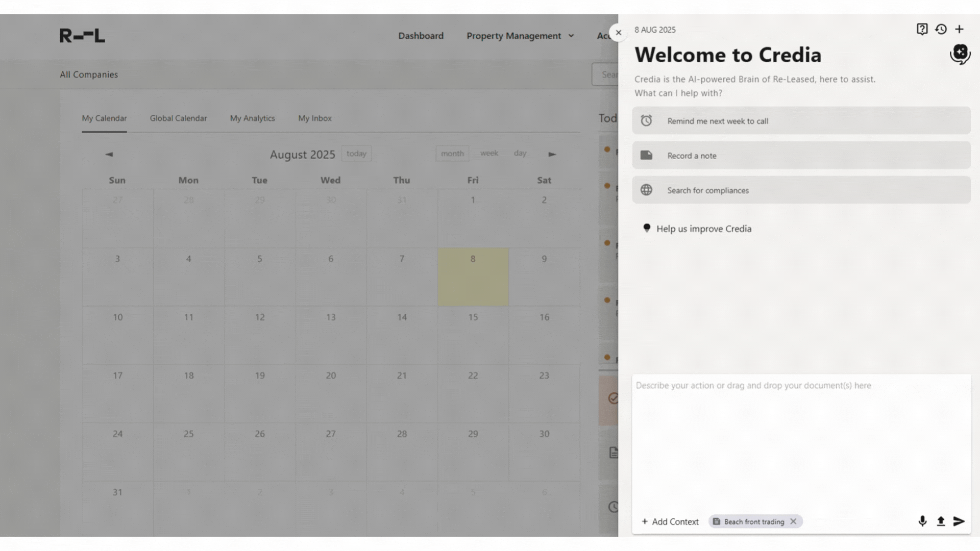The width and height of the screenshot is (980, 551).
Task: Open the help question mark icon
Action: pos(922,29)
